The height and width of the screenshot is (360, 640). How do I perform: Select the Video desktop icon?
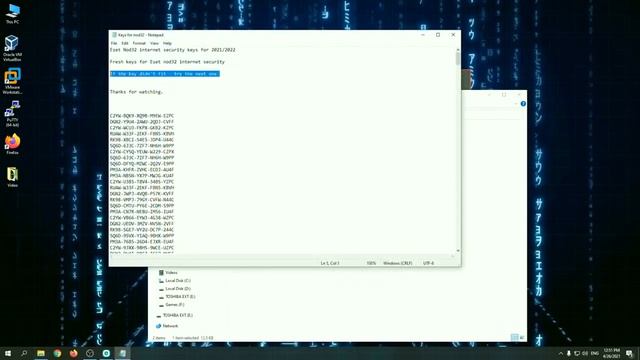point(12,177)
